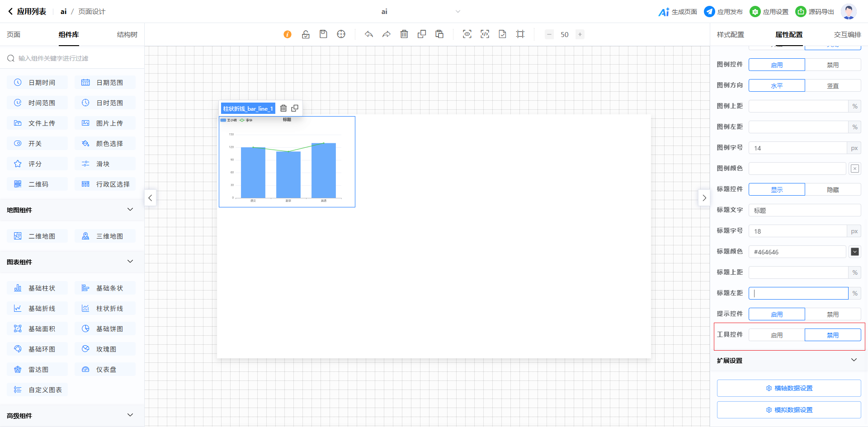Click the undo arrow in the toolbar
This screenshot has height=427, width=868.
pyautogui.click(x=369, y=34)
